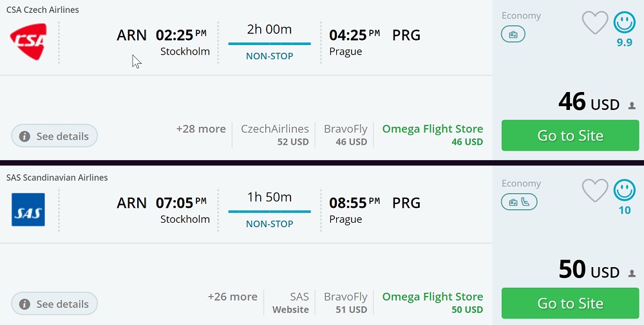Open the SAS Website offer
The width and height of the screenshot is (644, 325).
coord(291,302)
